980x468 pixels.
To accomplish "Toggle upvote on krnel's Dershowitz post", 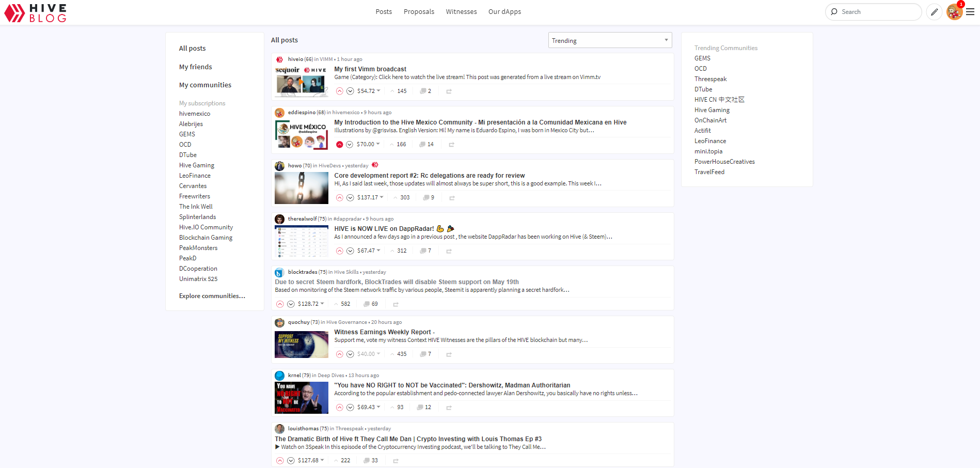I will (x=339, y=408).
